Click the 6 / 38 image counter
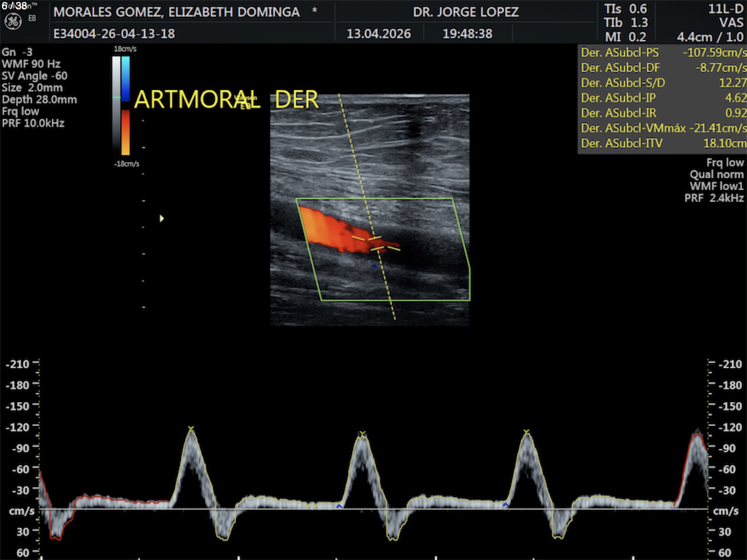 (x=14, y=6)
